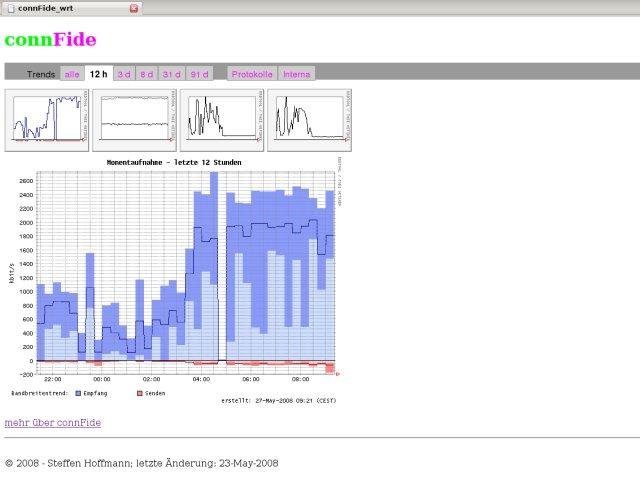Select the connFide_wrt tab title
Image resolution: width=640 pixels, height=480 pixels.
(46, 8)
